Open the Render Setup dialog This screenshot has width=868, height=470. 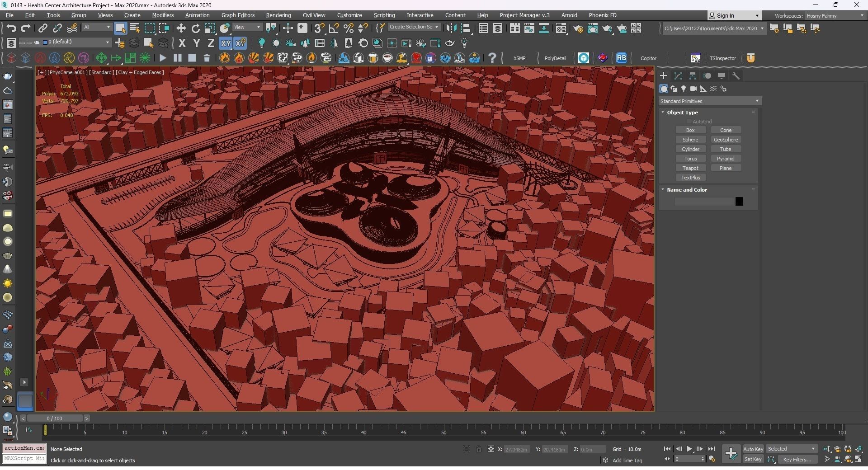(578, 28)
